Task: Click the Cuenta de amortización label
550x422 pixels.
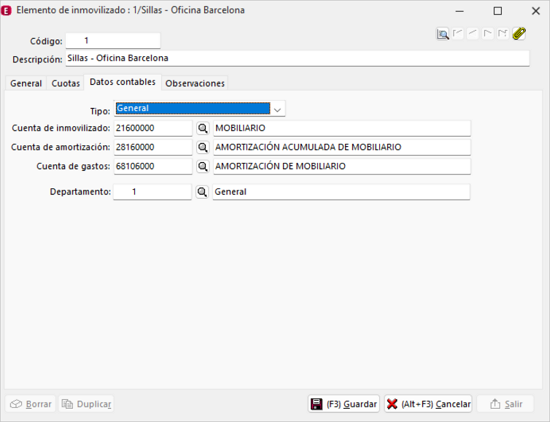Action: coord(61,147)
